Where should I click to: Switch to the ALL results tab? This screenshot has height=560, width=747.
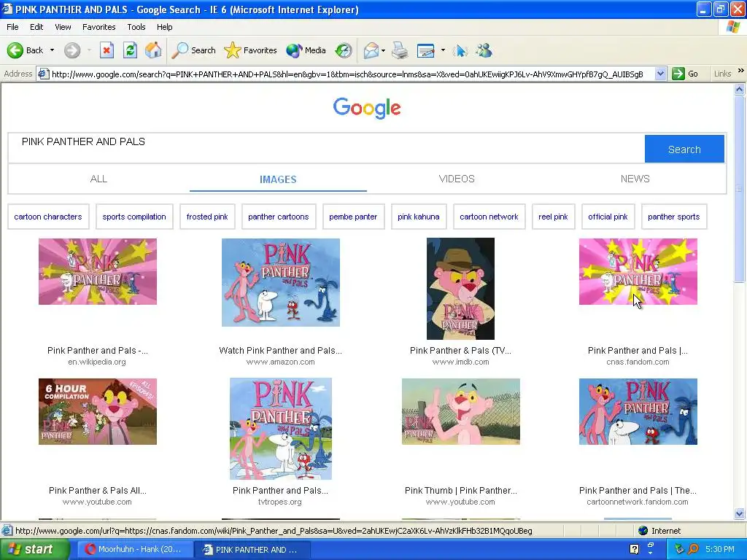pos(98,179)
